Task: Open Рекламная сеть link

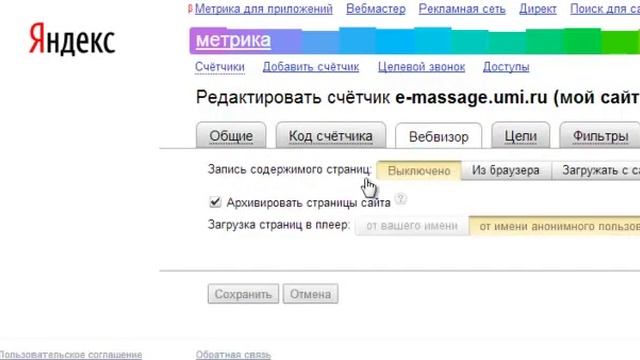Action: [x=462, y=9]
